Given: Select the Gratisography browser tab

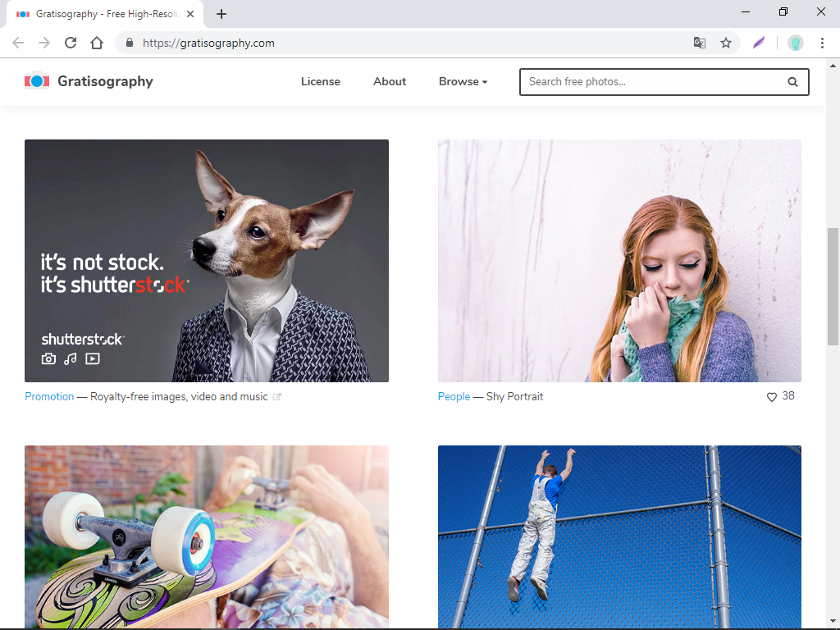Looking at the screenshot, I should coord(104,14).
